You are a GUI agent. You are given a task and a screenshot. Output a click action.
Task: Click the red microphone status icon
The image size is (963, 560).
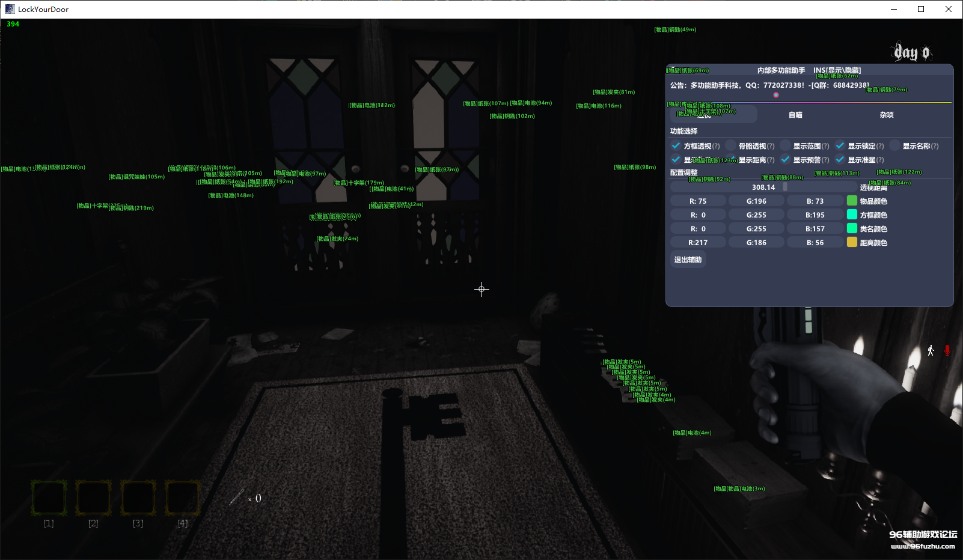coord(947,350)
